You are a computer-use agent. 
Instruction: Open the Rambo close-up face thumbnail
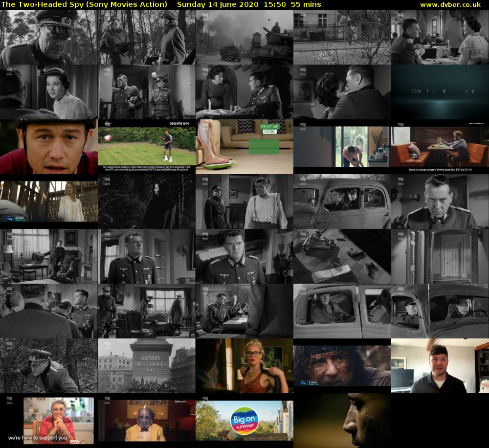click(342, 366)
